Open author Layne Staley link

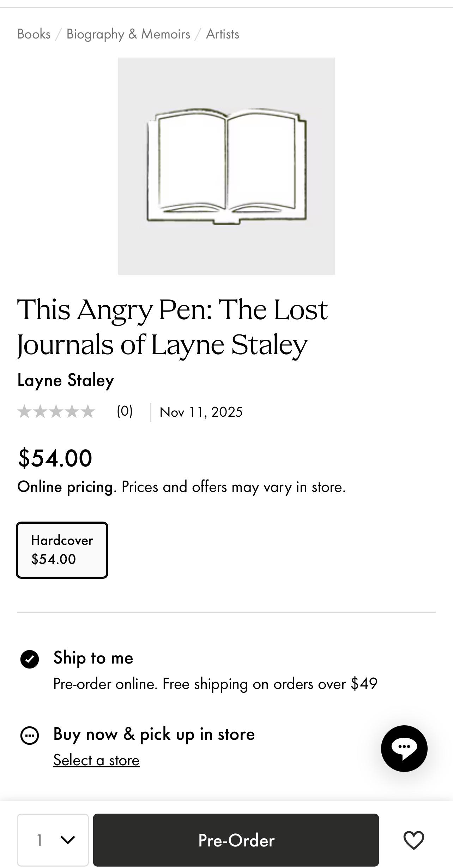click(66, 380)
